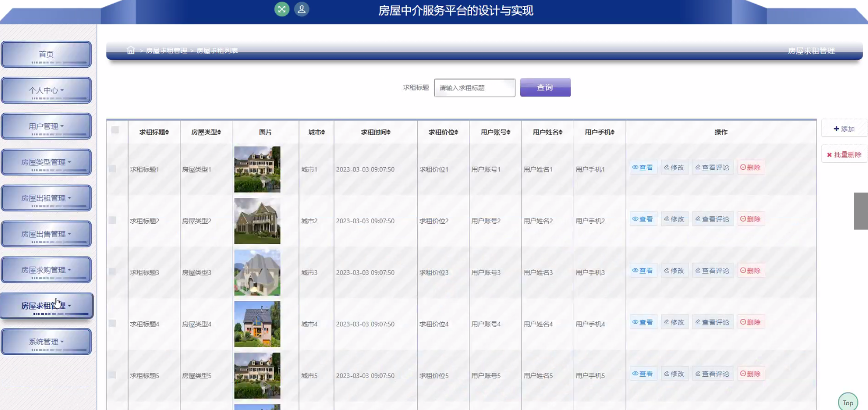Click the vertical scrollbar thumb on right

[x=861, y=211]
